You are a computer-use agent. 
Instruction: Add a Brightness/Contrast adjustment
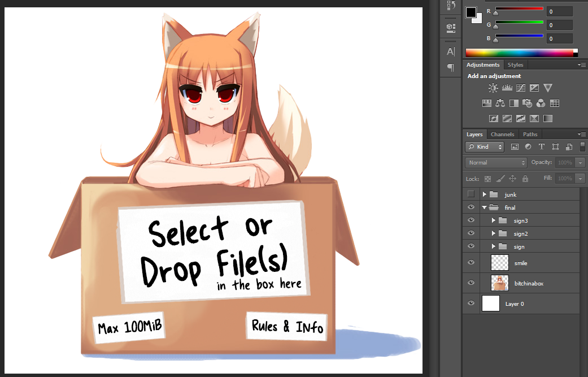[x=493, y=88]
